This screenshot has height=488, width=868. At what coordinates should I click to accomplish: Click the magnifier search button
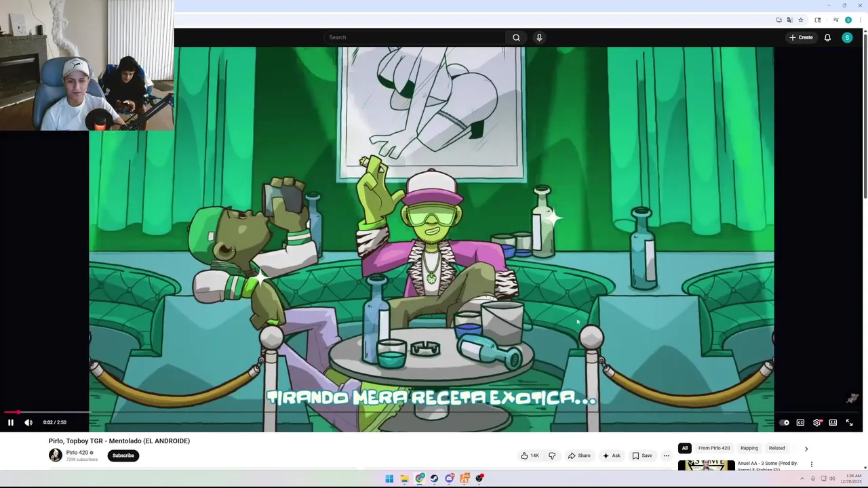[x=516, y=37]
